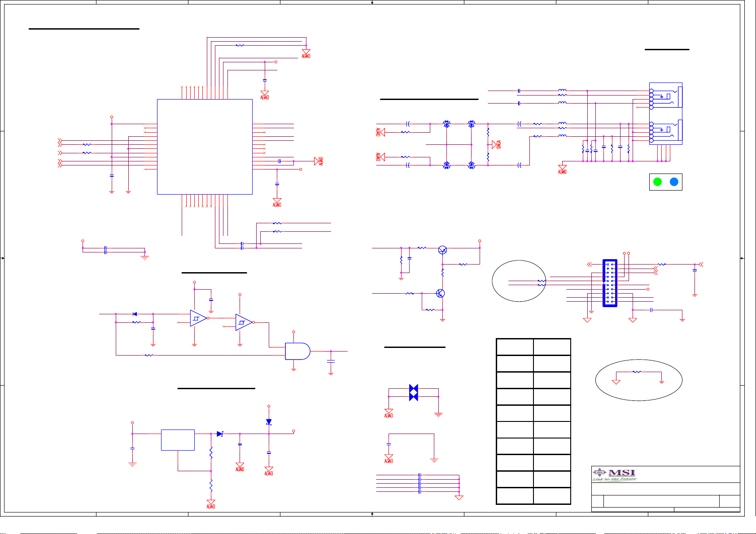Select the AGND symbol under the bowtie tie
The image size is (756, 534).
389,413
